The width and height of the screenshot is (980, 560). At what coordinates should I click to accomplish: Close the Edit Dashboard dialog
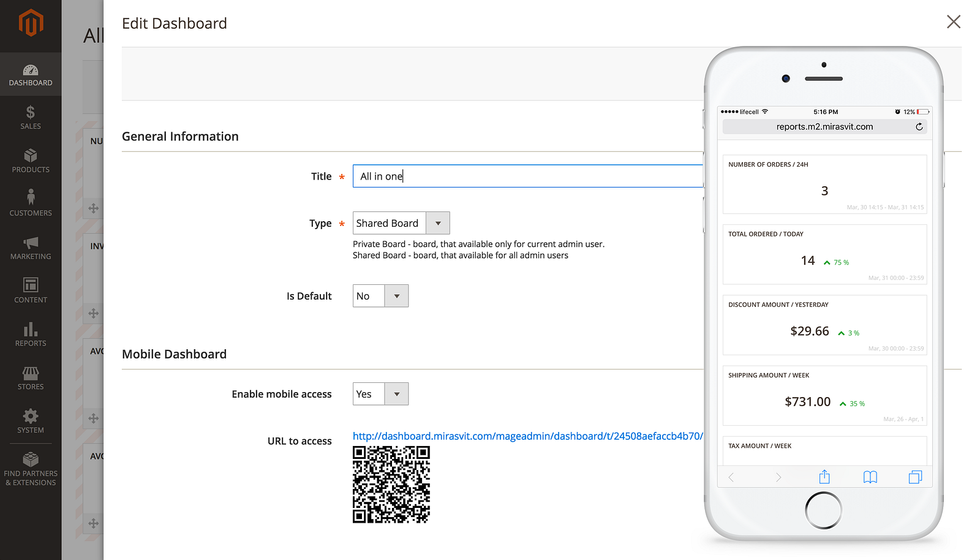pyautogui.click(x=954, y=22)
